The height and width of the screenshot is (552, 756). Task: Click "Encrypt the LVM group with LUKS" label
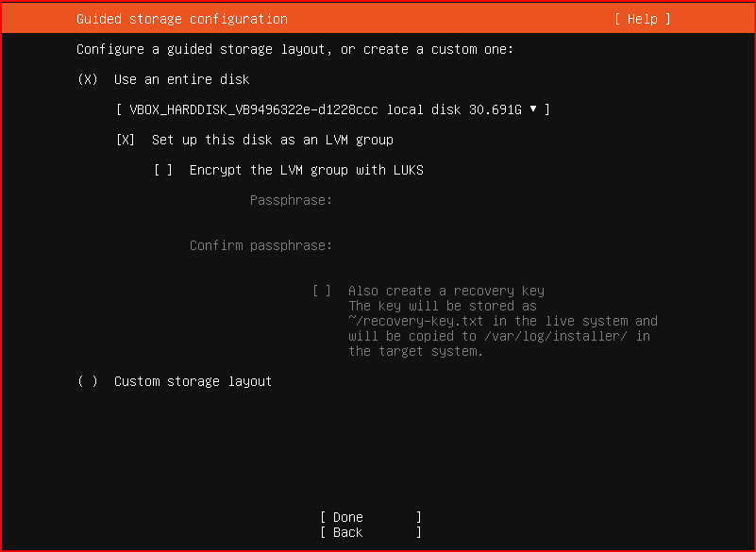pos(306,170)
